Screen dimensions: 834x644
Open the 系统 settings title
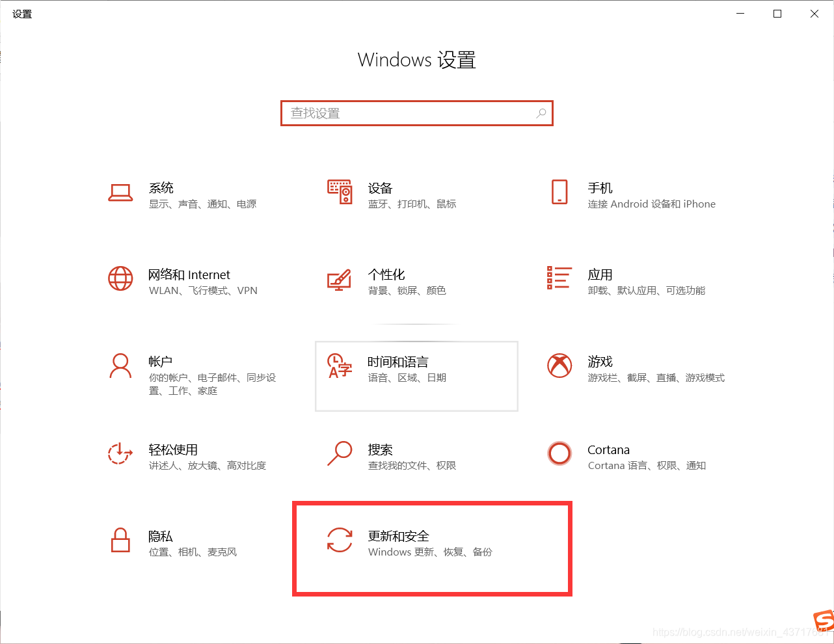click(161, 188)
